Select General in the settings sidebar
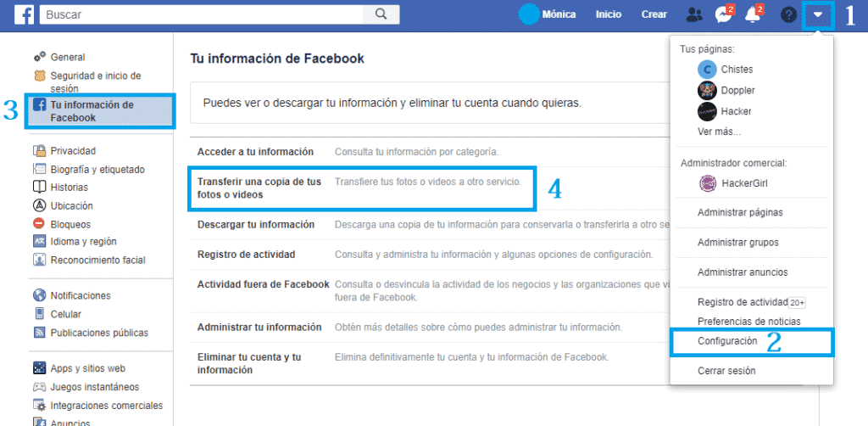Screen dimensions: 868x426 pyautogui.click(x=68, y=57)
